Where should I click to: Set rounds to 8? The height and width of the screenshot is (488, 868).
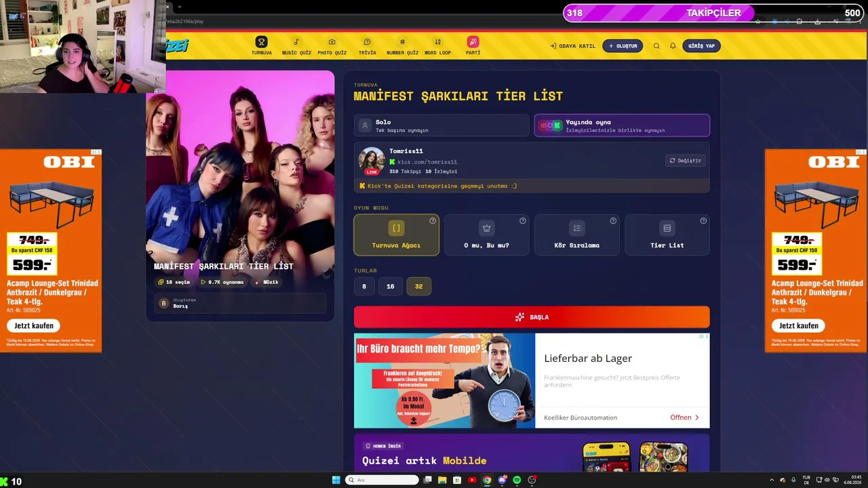364,286
